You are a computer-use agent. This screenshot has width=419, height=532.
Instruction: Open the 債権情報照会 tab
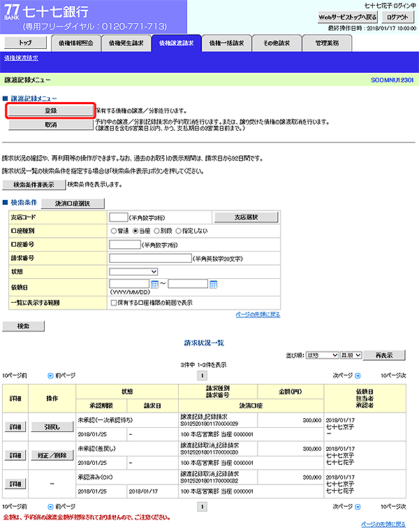tap(76, 43)
